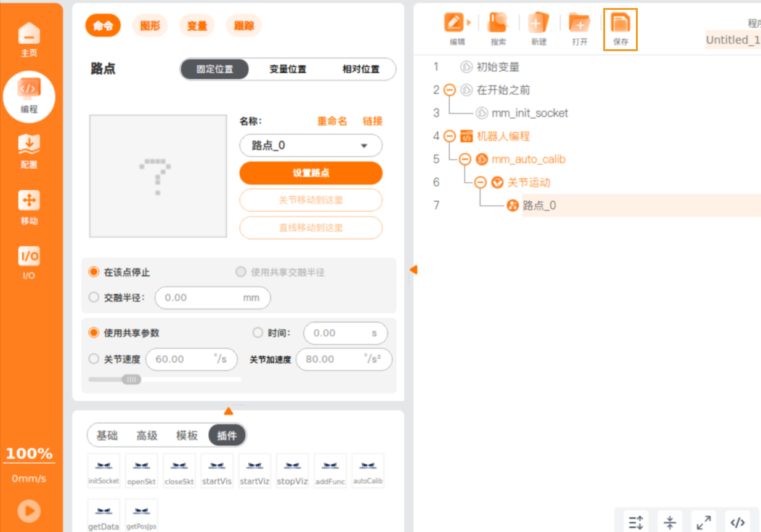Collapse the 在开始之前 tree node
Image resolution: width=761 pixels, height=532 pixels.
[x=450, y=90]
